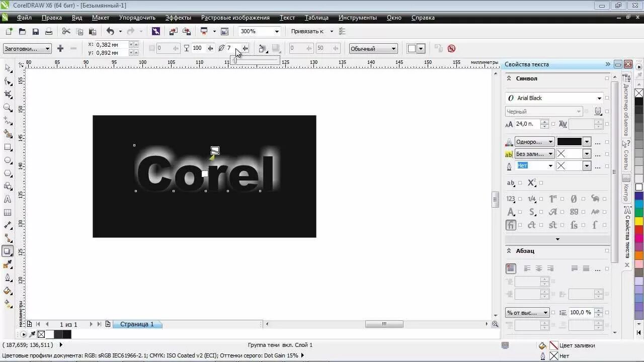
Task: Pick the yellow palette swatch
Action: 639,221
